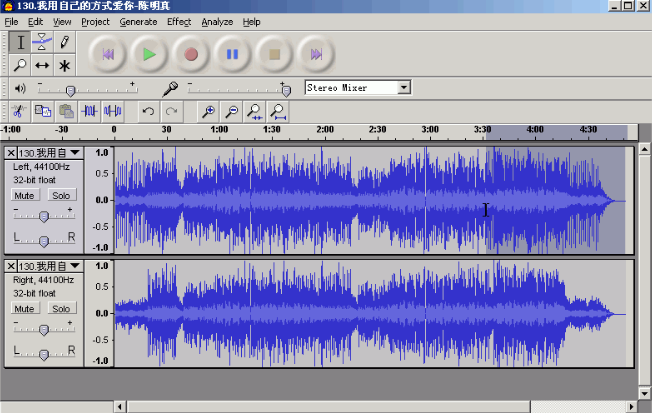
Task: Click the Zoom In magnifier icon
Action: (208, 111)
